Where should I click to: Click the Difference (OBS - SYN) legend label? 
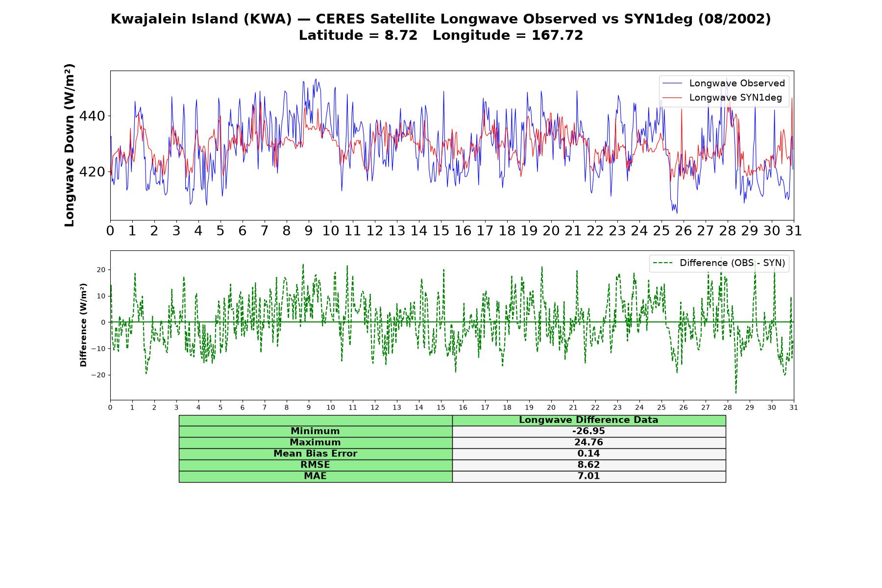coord(732,263)
